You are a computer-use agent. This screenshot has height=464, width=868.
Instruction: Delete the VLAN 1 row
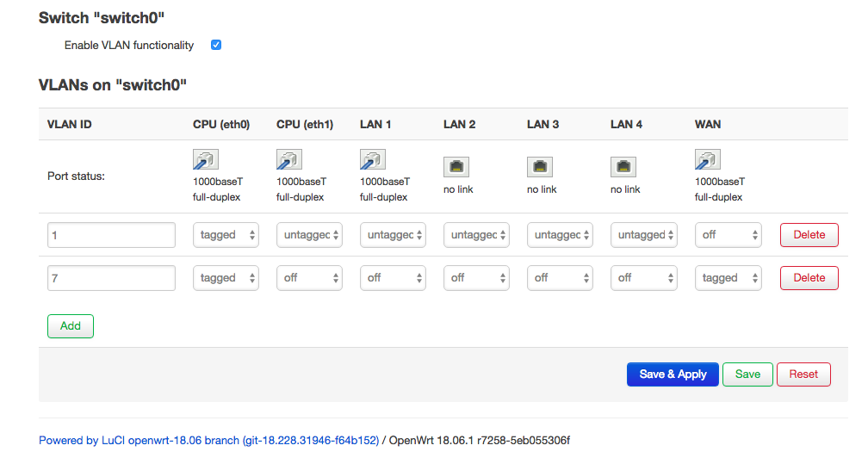click(x=809, y=235)
